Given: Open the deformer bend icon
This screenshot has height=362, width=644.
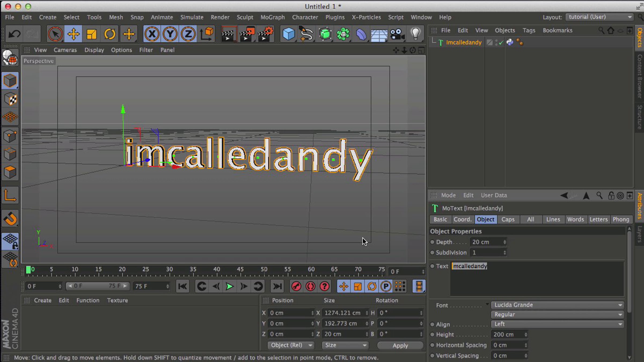Looking at the screenshot, I should 361,34.
